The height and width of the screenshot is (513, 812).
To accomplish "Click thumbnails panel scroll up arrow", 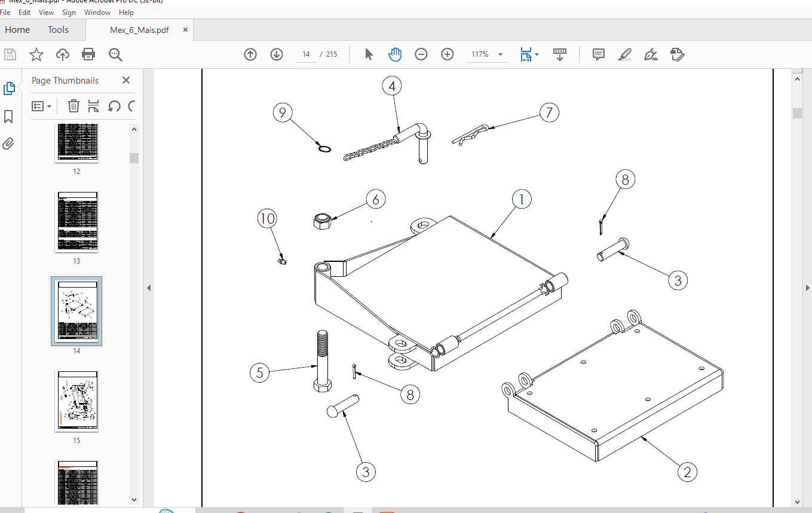I will click(134, 129).
